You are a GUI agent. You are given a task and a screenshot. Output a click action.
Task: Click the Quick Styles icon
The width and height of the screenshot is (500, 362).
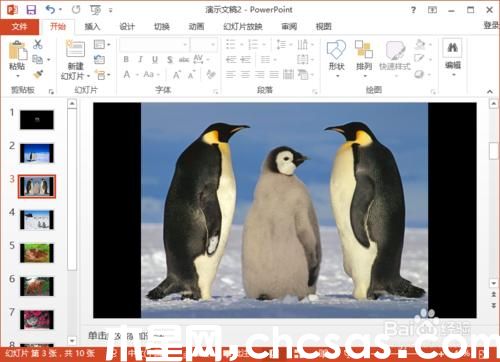point(395,50)
